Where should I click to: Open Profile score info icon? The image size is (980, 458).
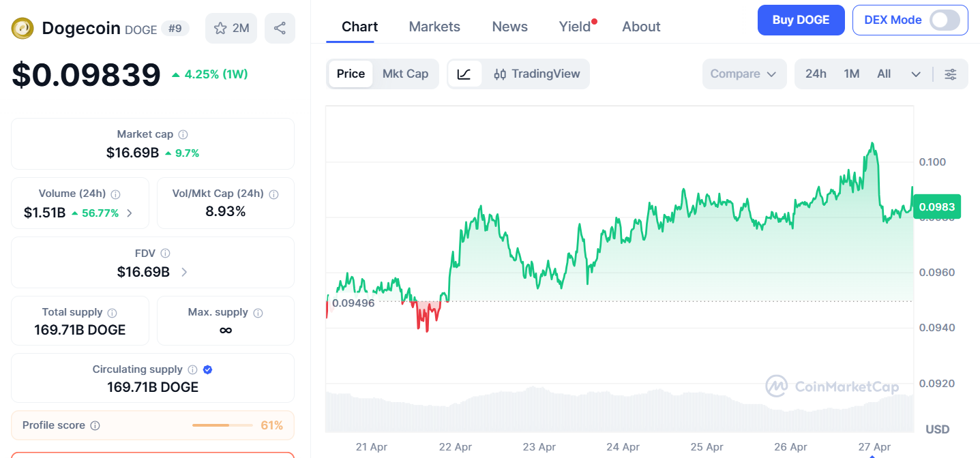tap(95, 425)
